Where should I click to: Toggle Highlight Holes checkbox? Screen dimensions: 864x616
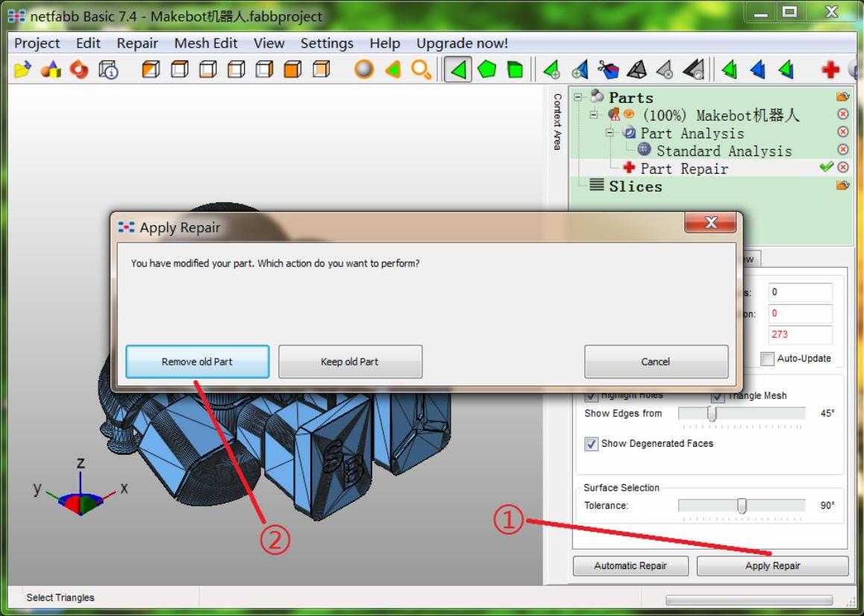[591, 395]
